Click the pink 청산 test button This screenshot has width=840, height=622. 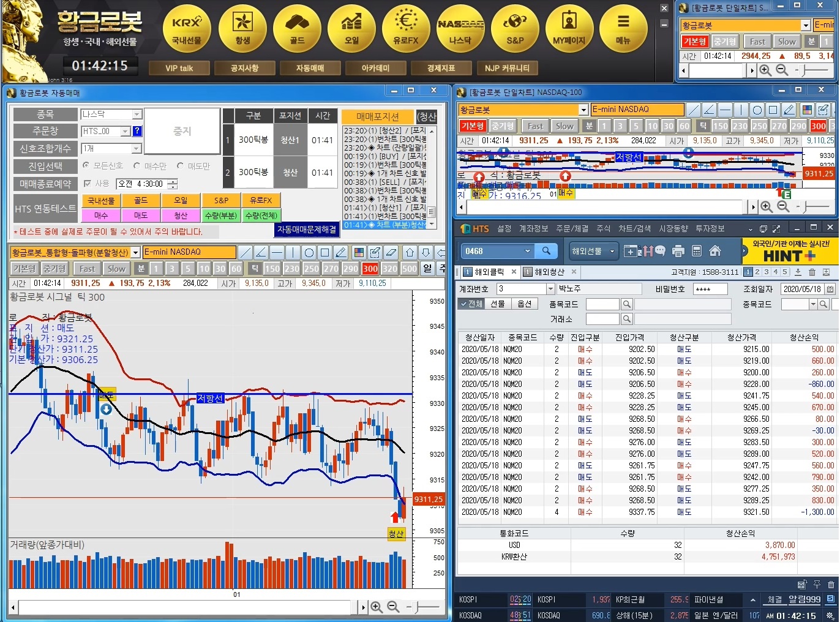click(181, 215)
